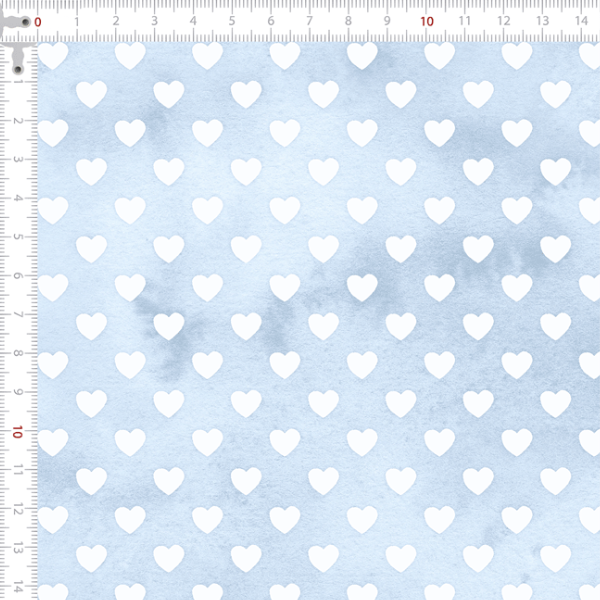Click the number 3 on the left ruler
This screenshot has width=600, height=600.
[18, 159]
